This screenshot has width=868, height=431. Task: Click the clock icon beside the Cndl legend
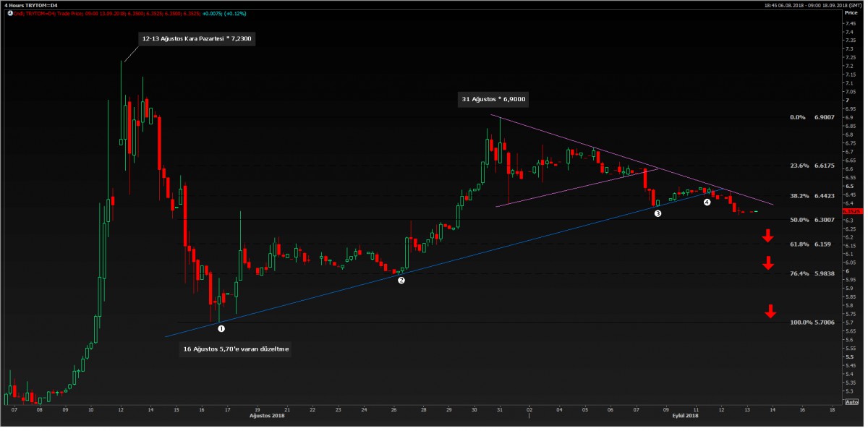(4, 13)
